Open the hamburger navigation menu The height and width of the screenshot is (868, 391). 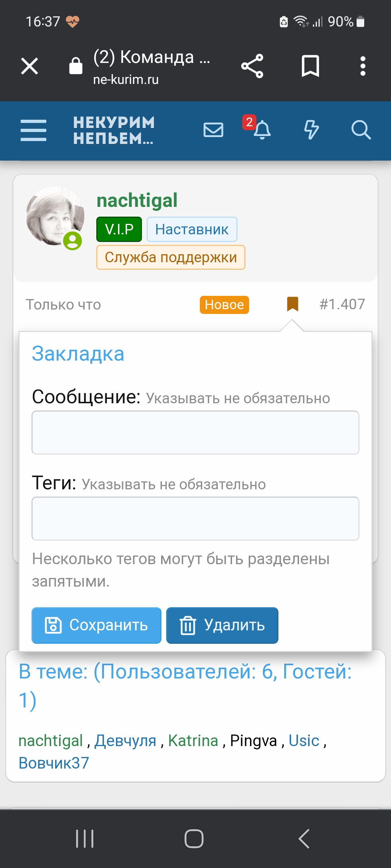33,130
